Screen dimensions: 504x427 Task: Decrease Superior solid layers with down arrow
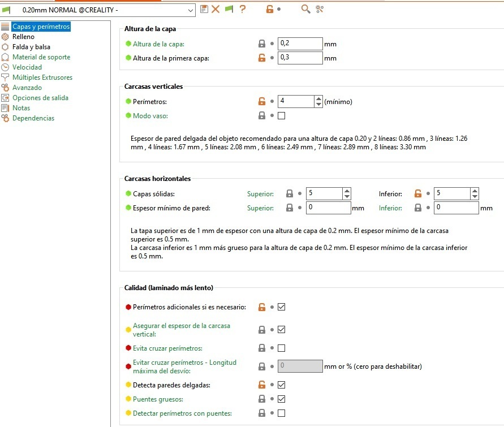tap(347, 197)
